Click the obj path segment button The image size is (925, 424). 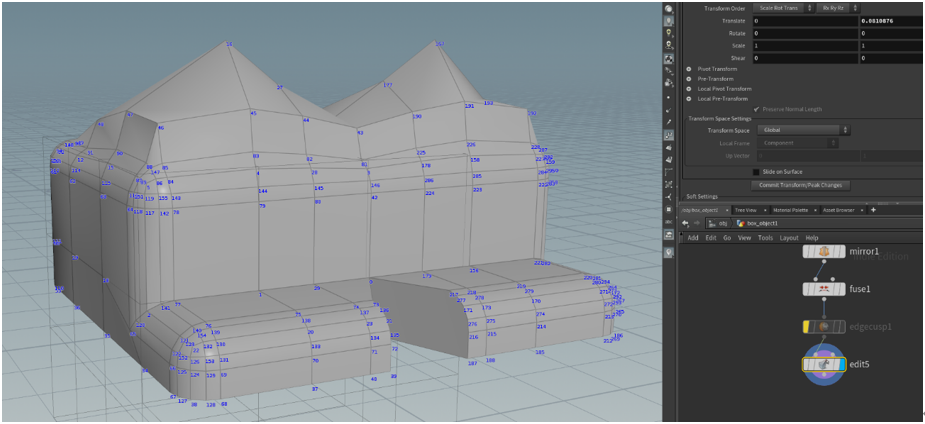pos(719,223)
